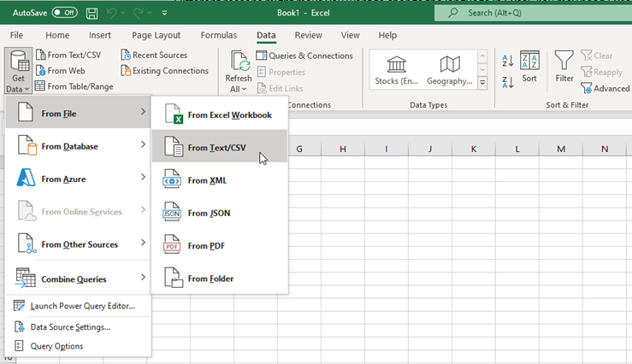Expand the From Azure chevron arrow

(x=143, y=177)
